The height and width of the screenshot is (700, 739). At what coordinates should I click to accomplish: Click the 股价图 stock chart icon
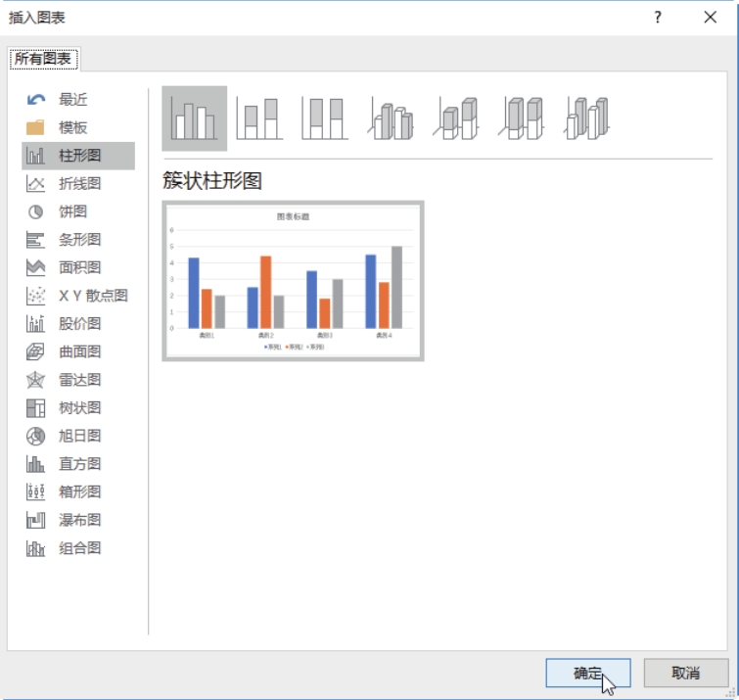click(35, 324)
